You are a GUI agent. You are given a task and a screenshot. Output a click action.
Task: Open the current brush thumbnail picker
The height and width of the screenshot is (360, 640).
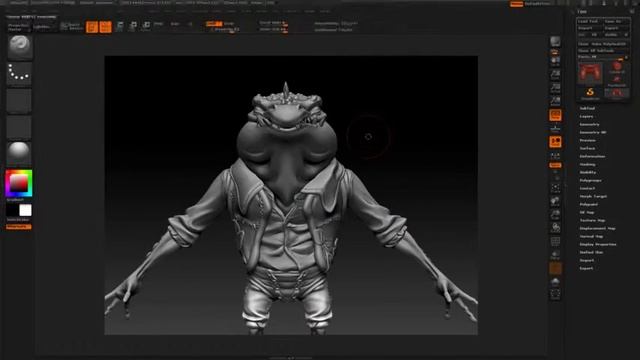pos(19,47)
